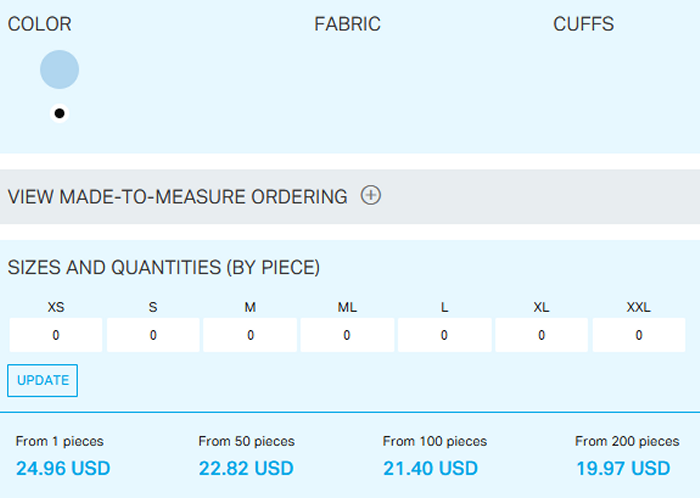Select the FABRIC option heading
The image size is (700, 498).
click(x=347, y=24)
